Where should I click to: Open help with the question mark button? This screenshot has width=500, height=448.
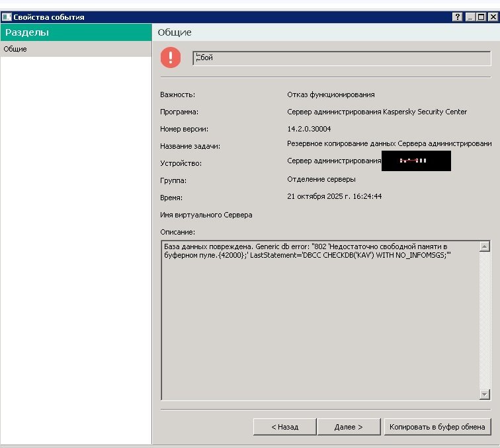pyautogui.click(x=457, y=17)
